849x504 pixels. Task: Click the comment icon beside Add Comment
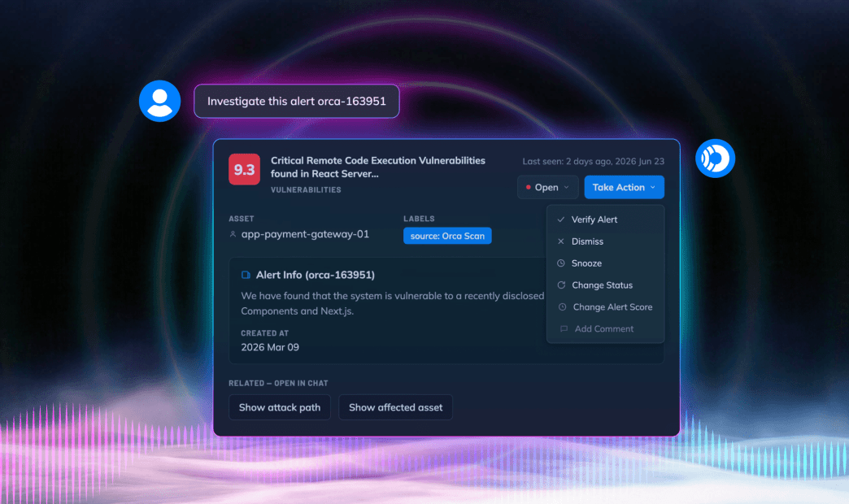(x=564, y=328)
